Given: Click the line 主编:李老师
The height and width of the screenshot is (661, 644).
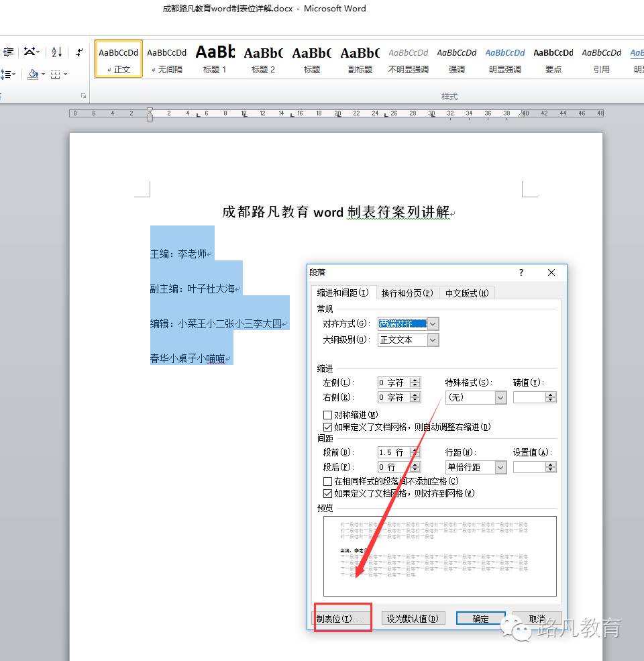Looking at the screenshot, I should (178, 254).
